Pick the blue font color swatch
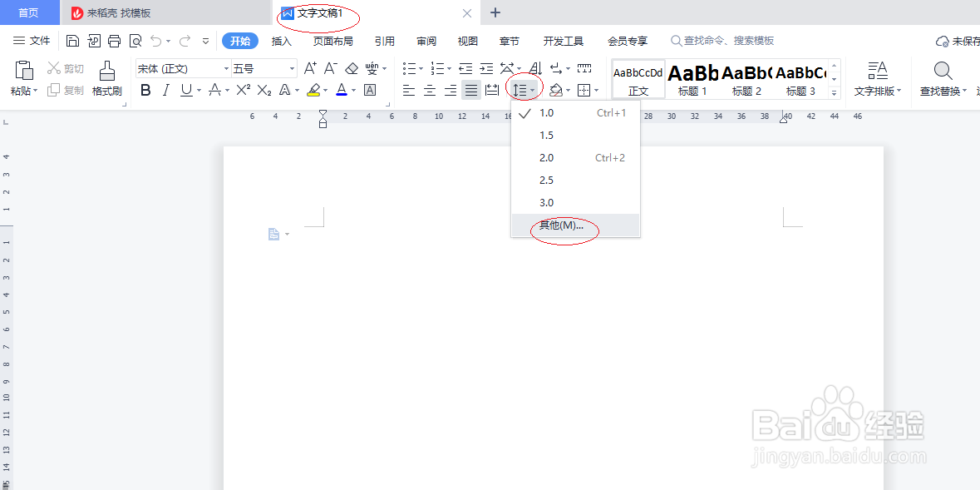Viewport: 980px width, 490px height. pyautogui.click(x=340, y=90)
